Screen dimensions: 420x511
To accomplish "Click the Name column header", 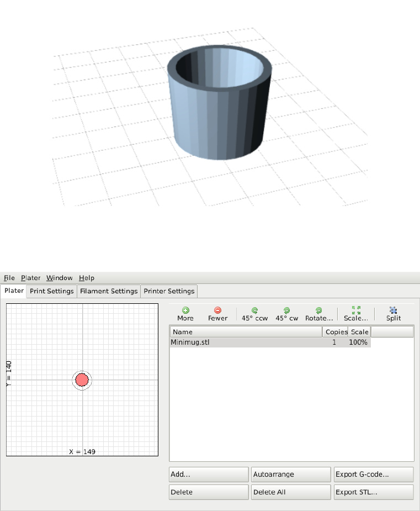I will point(246,332).
